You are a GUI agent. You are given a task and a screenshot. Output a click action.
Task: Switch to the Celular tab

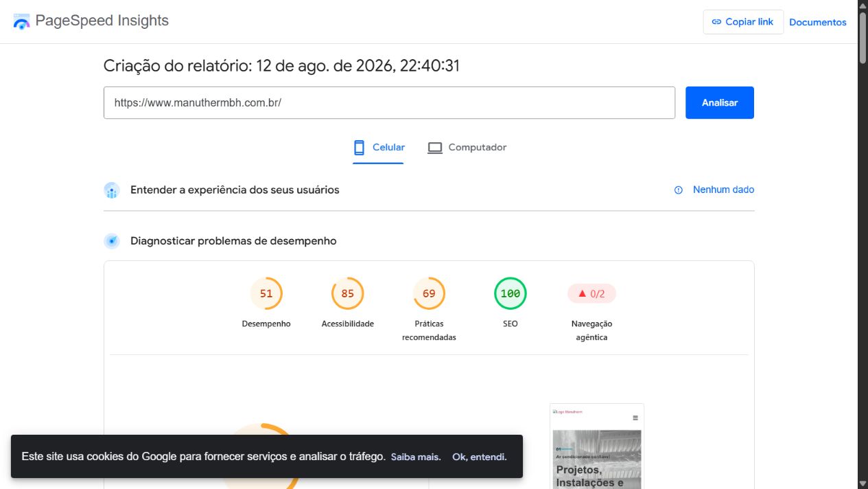(x=378, y=148)
